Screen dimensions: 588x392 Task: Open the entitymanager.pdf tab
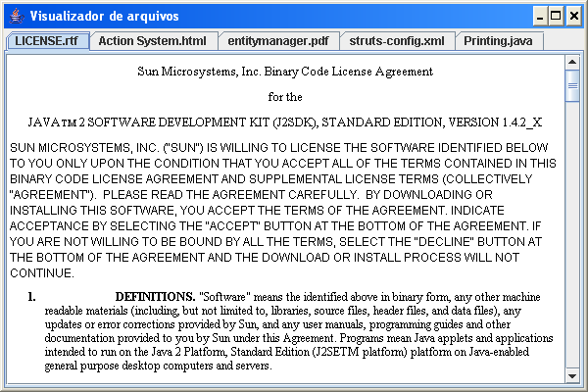[277, 41]
